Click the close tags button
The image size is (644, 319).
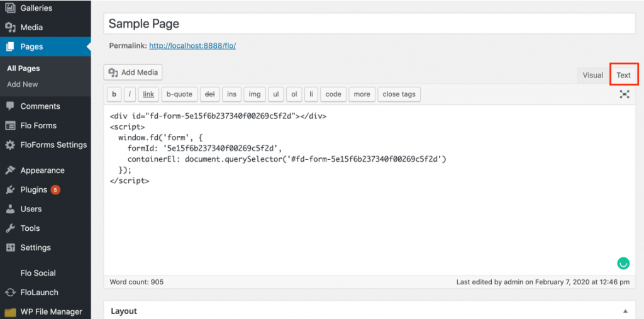[399, 94]
